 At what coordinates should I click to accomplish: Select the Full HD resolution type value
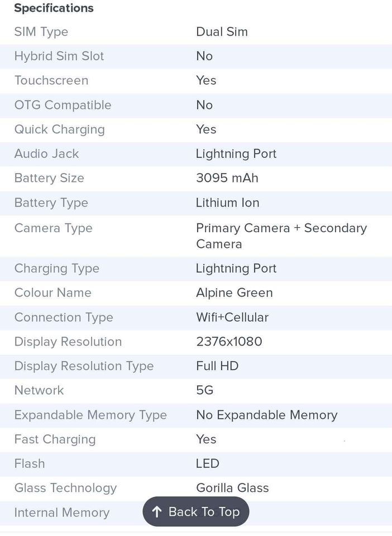tap(217, 366)
